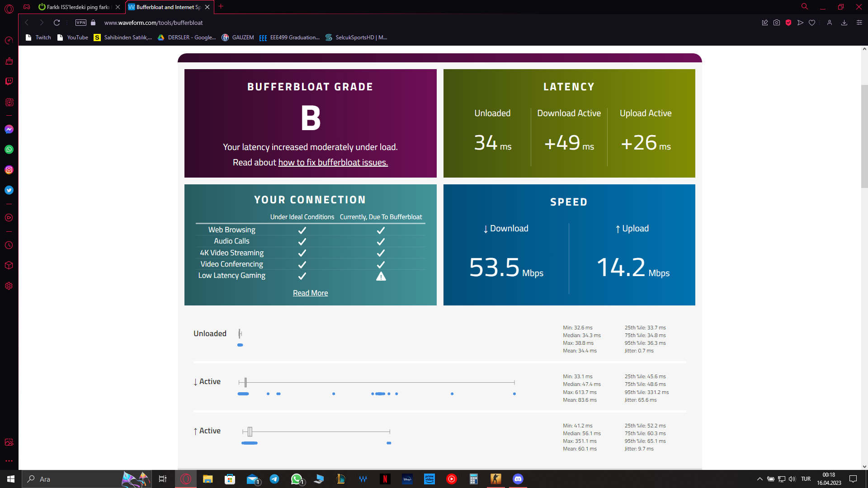Viewport: 868px width, 488px height.
Task: Open Twitch icon in Opera sidebar
Action: pyautogui.click(x=9, y=81)
